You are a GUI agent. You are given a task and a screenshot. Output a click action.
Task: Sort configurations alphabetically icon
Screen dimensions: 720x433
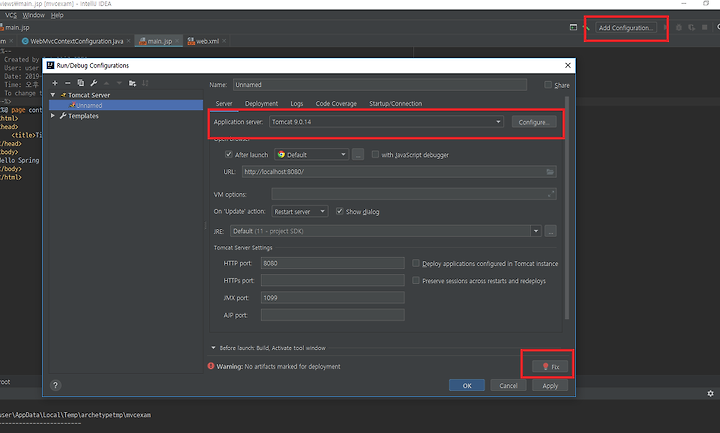tap(145, 83)
